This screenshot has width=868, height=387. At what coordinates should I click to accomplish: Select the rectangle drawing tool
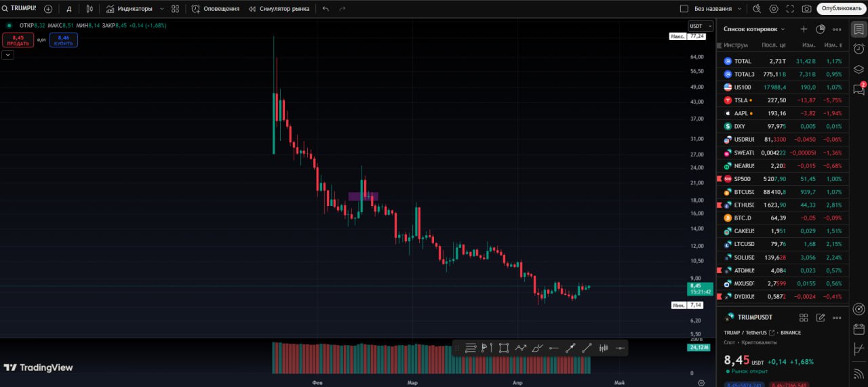[x=504, y=348]
